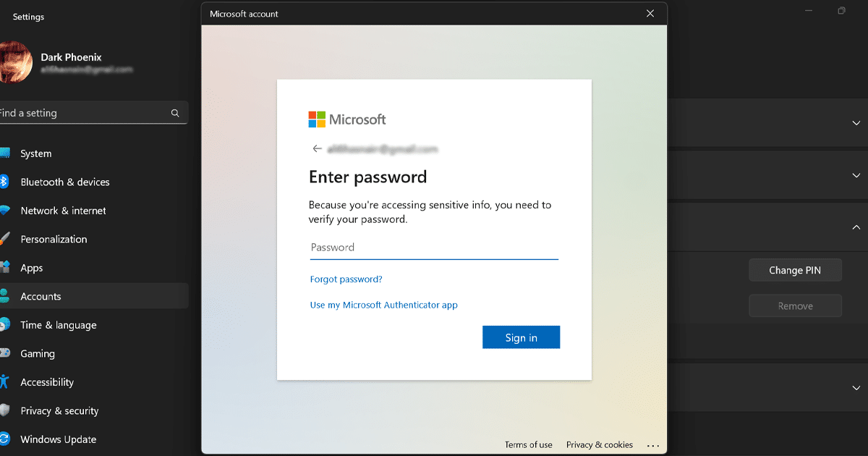Click the back arrow beside the email

[x=317, y=149]
